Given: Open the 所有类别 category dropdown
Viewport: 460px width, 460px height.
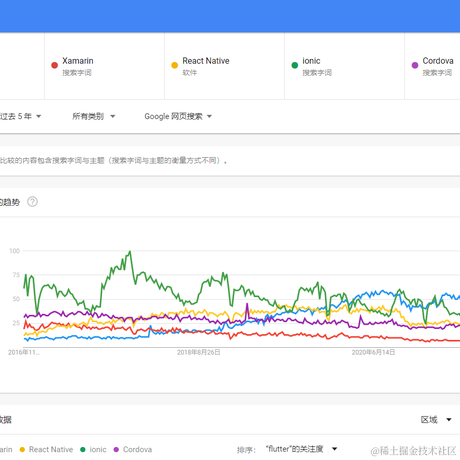Looking at the screenshot, I should coord(94,116).
